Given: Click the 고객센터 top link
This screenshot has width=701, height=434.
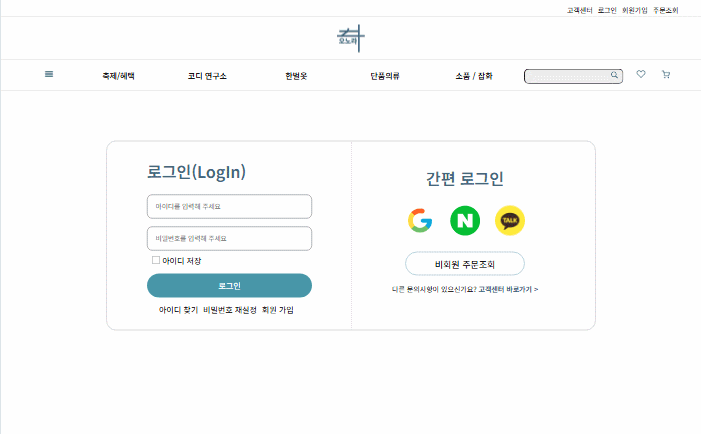Looking at the screenshot, I should click(579, 10).
